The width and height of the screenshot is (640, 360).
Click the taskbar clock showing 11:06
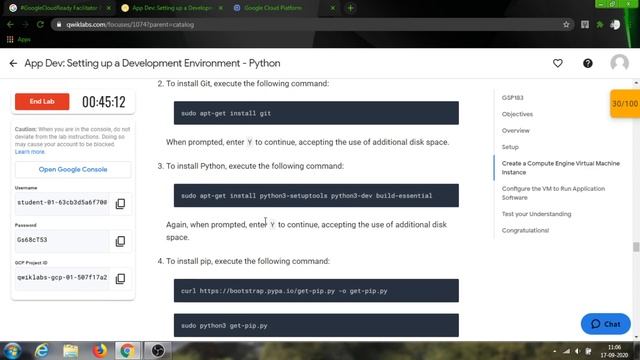pos(614,351)
